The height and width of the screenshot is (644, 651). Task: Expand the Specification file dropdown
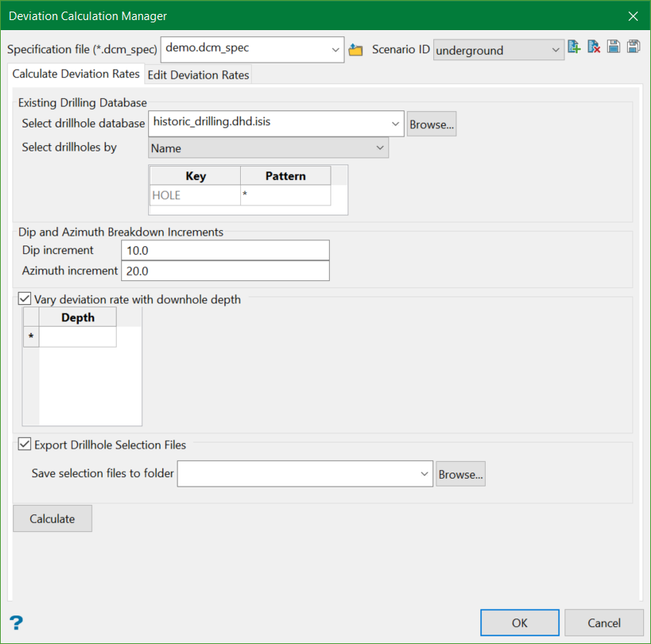[335, 50]
